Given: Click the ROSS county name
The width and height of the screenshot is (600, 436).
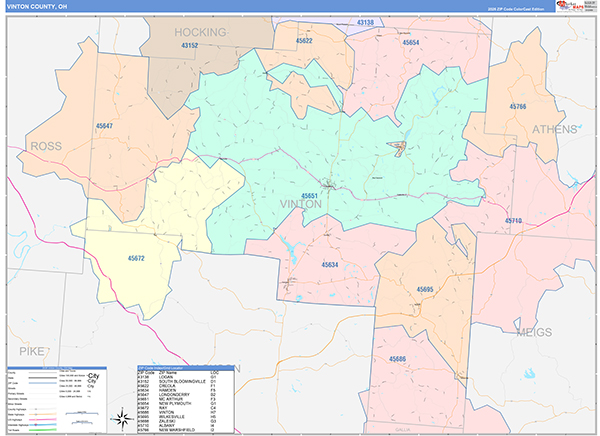Looking at the screenshot, I should 46,146.
